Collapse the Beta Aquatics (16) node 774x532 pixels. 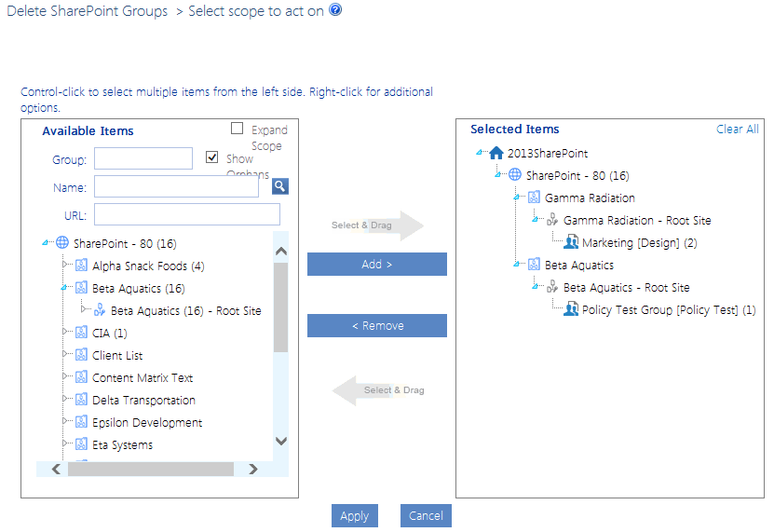click(x=64, y=289)
